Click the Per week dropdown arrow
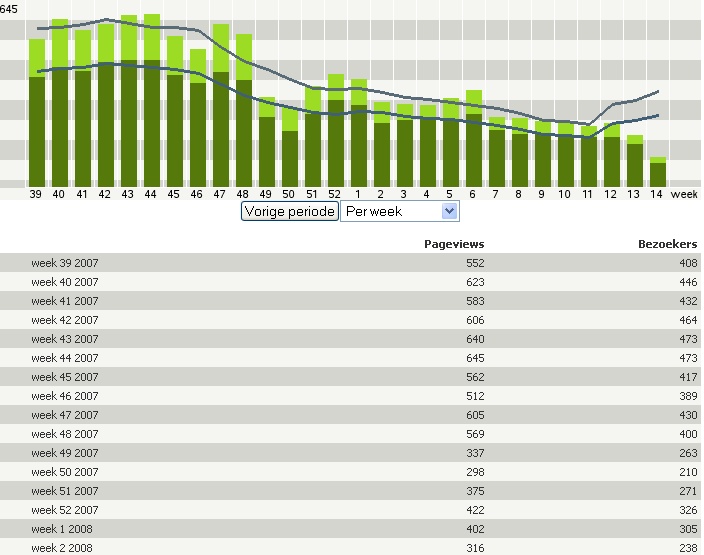 pos(449,212)
